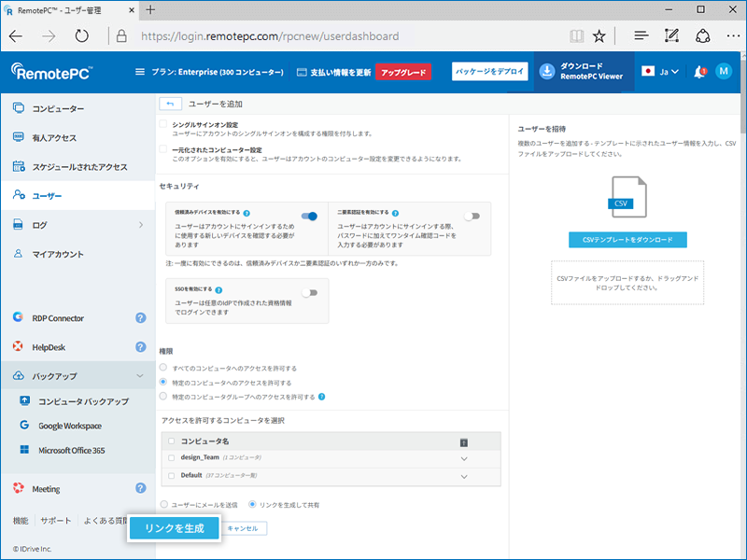The image size is (747, 560).
Task: Add page to favorites with star icon
Action: [599, 36]
